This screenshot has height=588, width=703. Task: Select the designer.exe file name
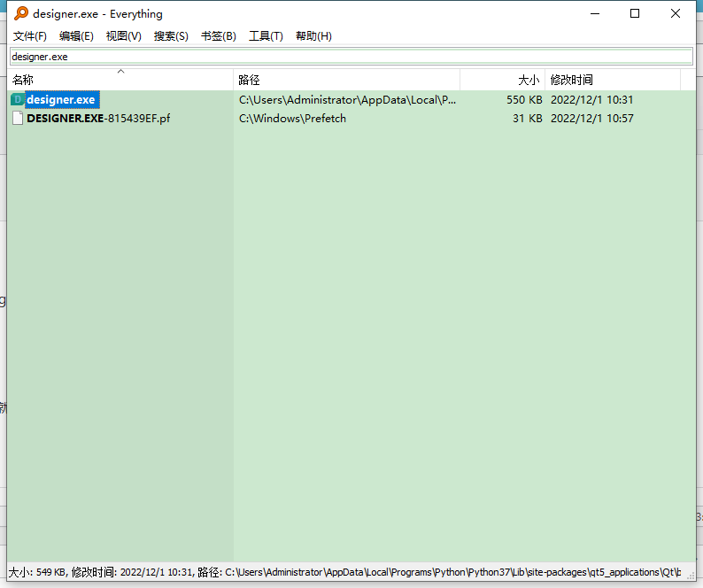click(x=61, y=100)
